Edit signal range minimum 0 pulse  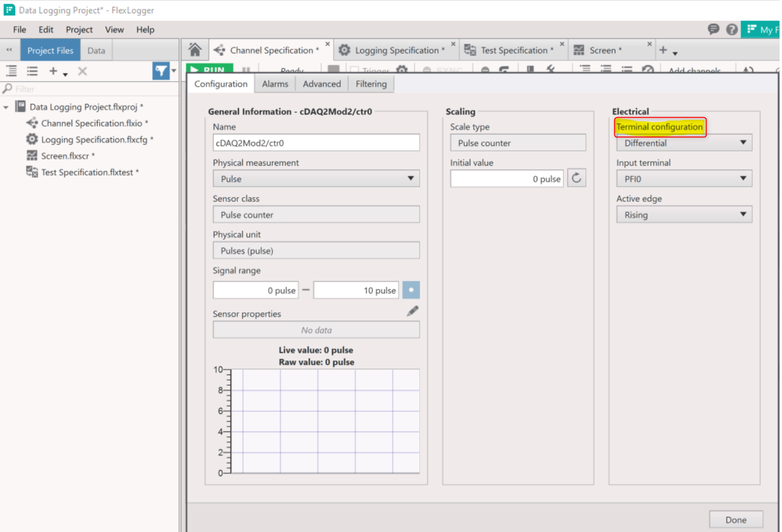[x=255, y=290]
